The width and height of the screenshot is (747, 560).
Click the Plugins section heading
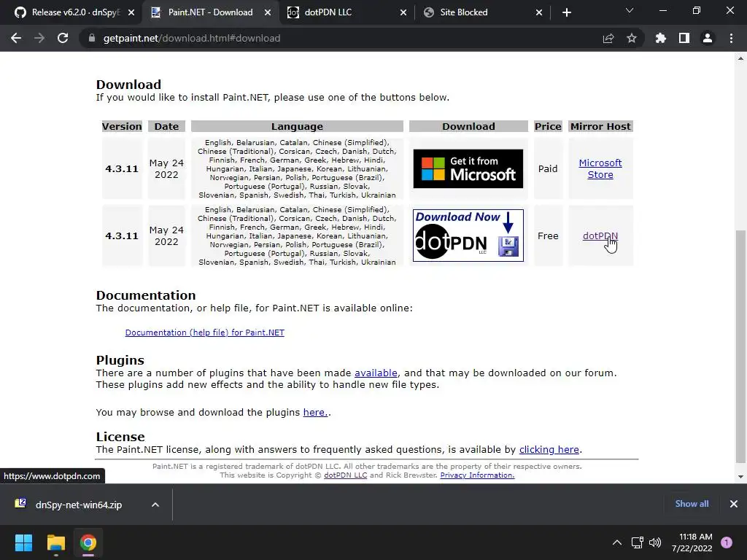pos(120,360)
